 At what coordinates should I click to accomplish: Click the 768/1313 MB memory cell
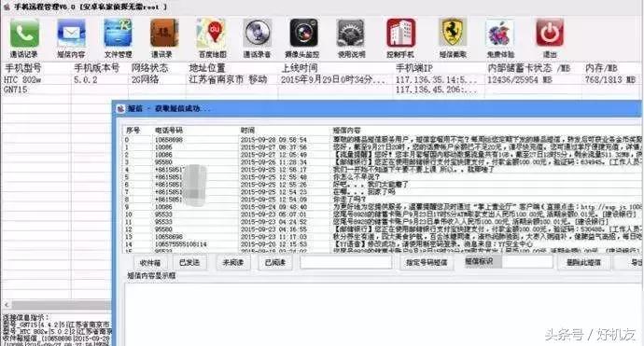tap(610, 79)
